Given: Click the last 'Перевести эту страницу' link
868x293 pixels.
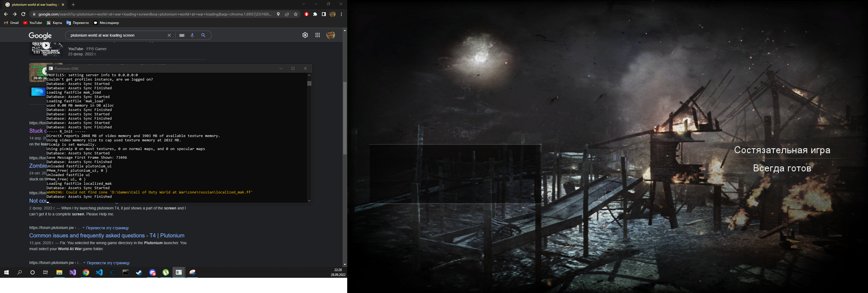Looking at the screenshot, I should pos(108,263).
